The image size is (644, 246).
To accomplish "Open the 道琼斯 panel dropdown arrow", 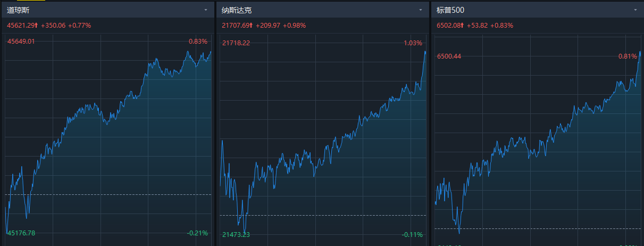I will point(206,10).
